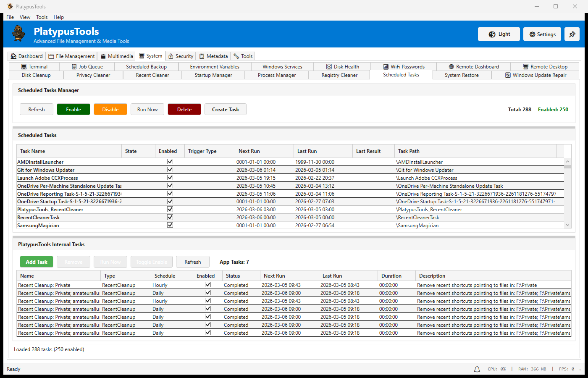This screenshot has height=378, width=588.
Task: Click Refresh in PlatypusTools Internal Tasks
Action: tap(193, 262)
